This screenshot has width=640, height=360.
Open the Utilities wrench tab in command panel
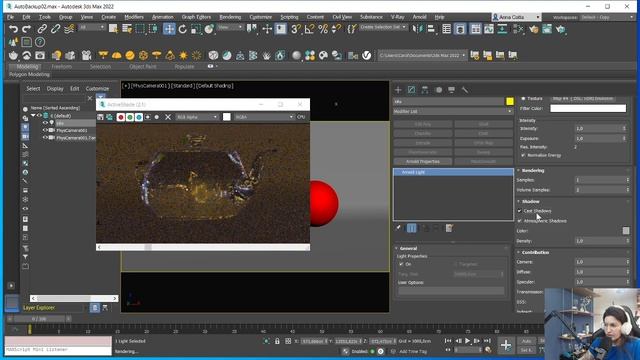coord(464,90)
